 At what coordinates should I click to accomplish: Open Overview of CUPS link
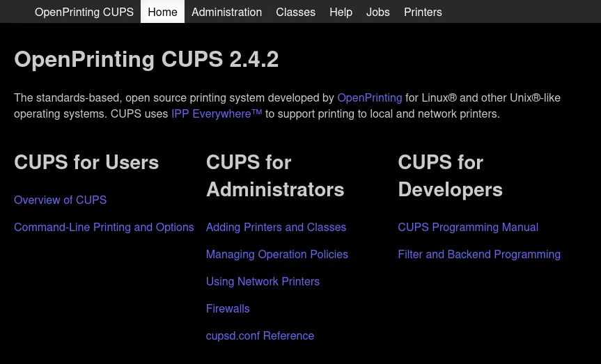pos(60,200)
